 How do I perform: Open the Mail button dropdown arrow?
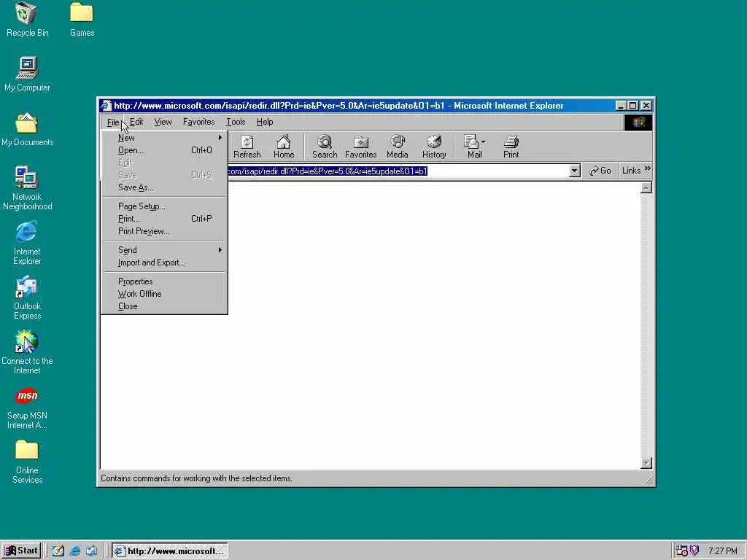pos(483,142)
